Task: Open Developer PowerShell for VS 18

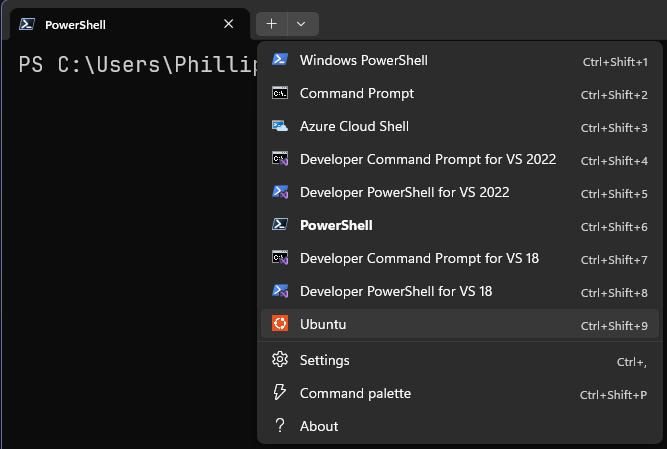Action: click(x=460, y=291)
